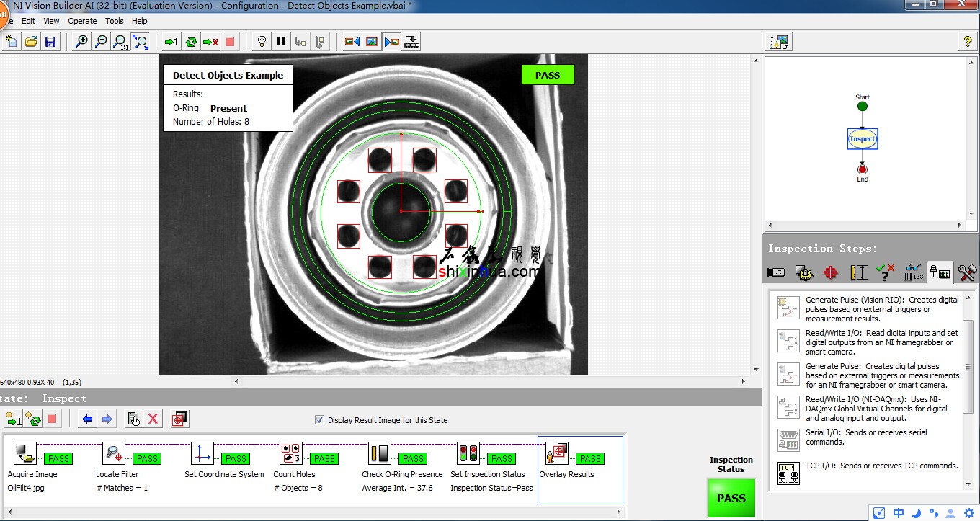This screenshot has height=521, width=980.
Task: Save the inspection with the floppy disk icon
Action: pyautogui.click(x=50, y=42)
